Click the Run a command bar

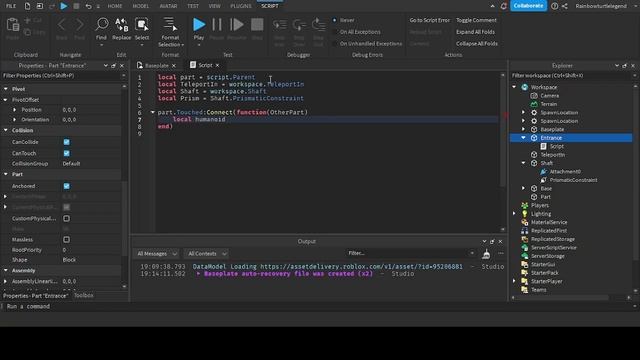pyautogui.click(x=318, y=307)
